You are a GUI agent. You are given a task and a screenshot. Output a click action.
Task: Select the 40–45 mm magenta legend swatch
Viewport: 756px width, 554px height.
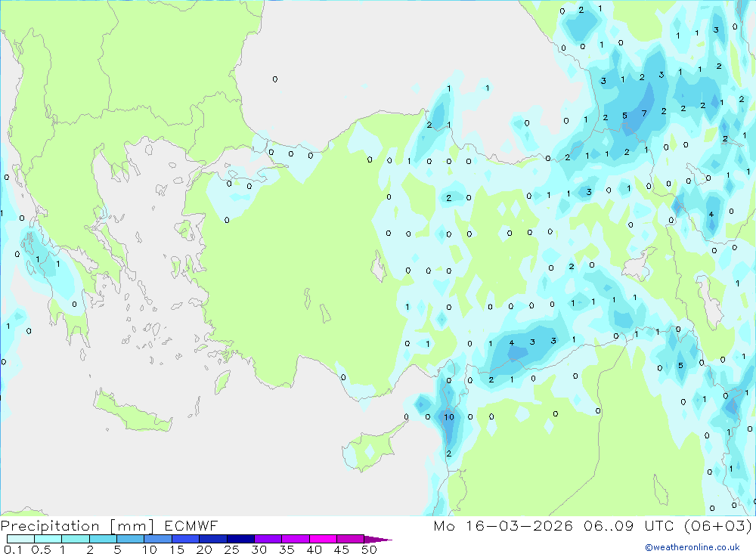323,539
